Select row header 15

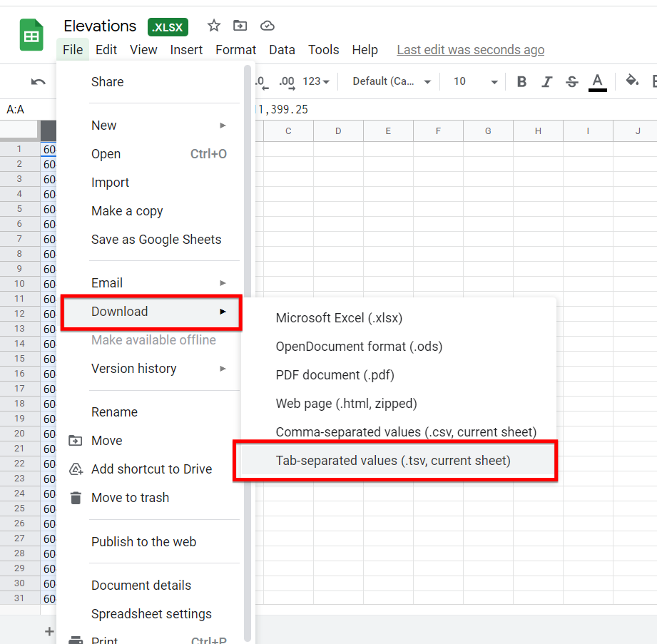click(x=20, y=359)
